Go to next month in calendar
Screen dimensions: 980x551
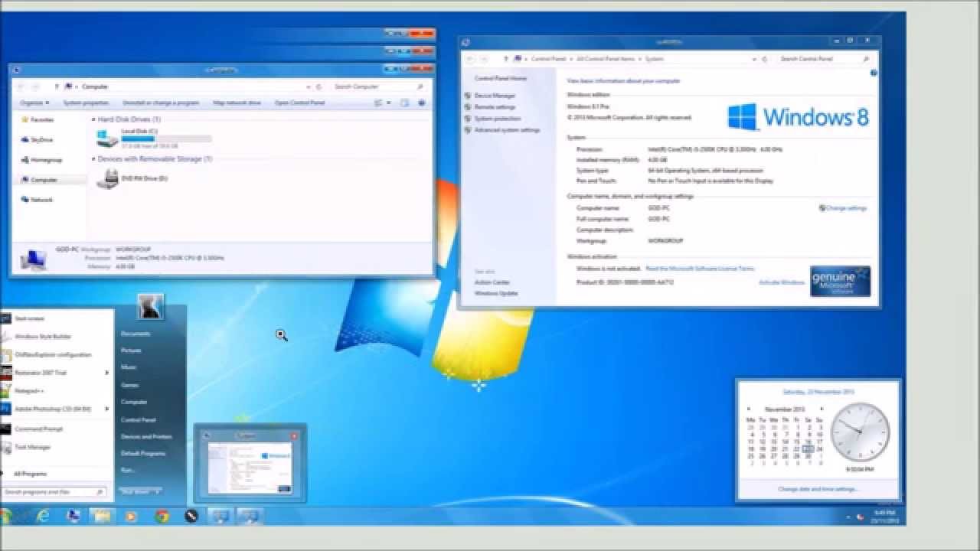[822, 409]
